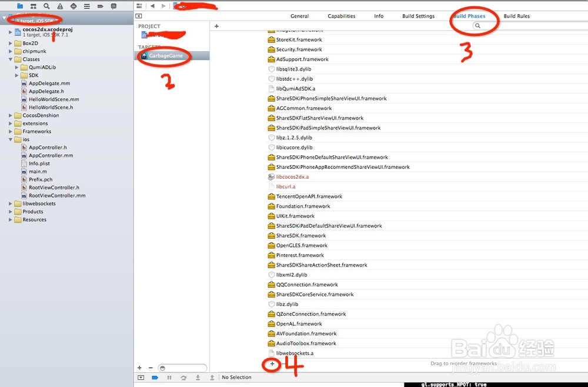Select TencentOpenAPI.framework row

[427, 196]
